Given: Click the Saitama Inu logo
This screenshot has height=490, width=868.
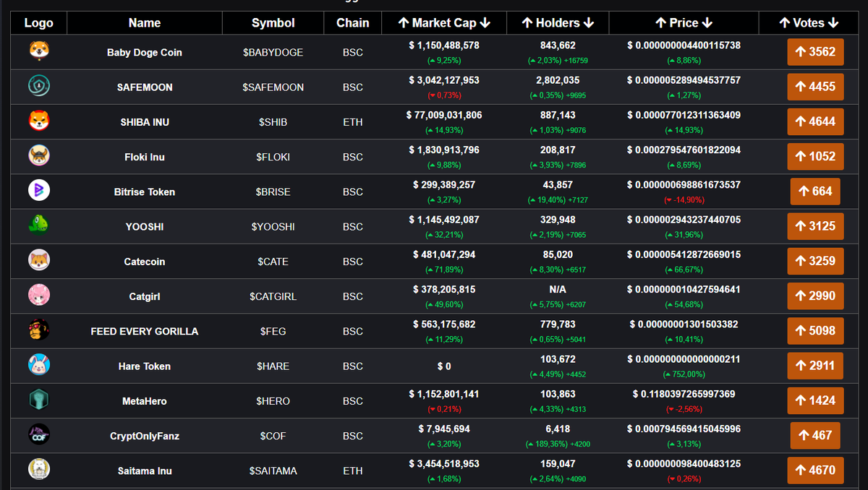Looking at the screenshot, I should point(39,470).
